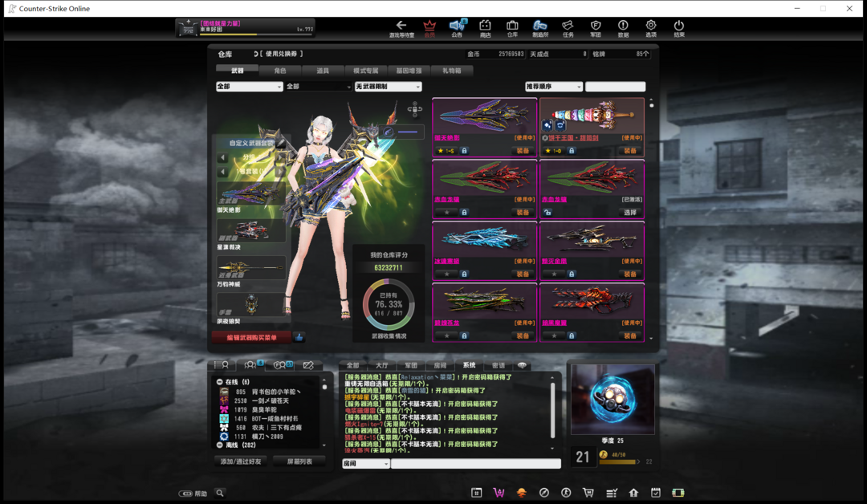Open the 商店 shop icon in top bar

click(485, 28)
